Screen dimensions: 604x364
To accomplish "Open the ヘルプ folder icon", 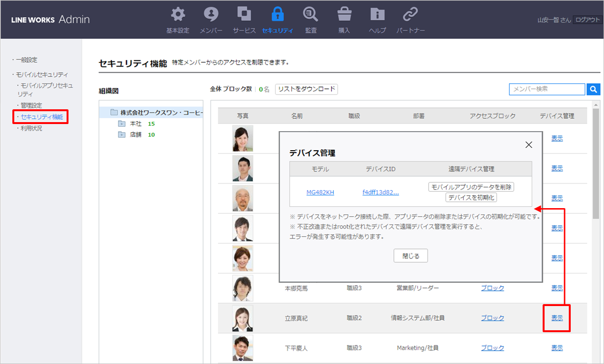I will coord(378,15).
